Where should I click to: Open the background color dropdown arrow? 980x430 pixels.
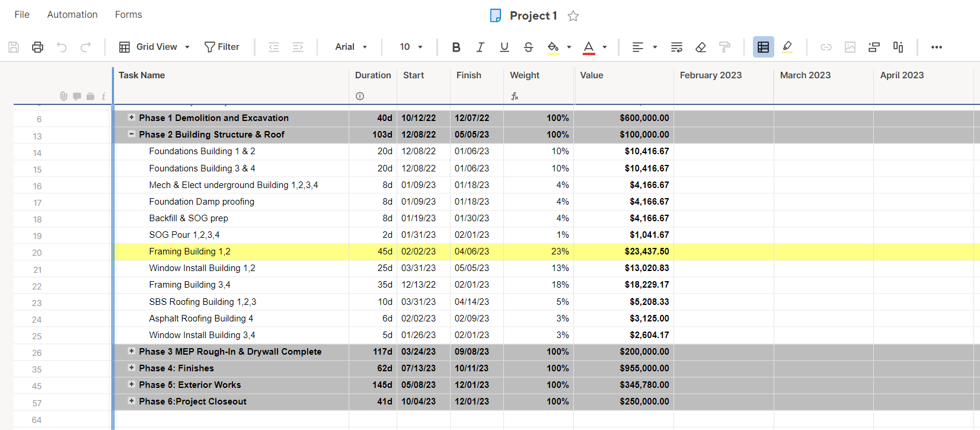click(569, 47)
